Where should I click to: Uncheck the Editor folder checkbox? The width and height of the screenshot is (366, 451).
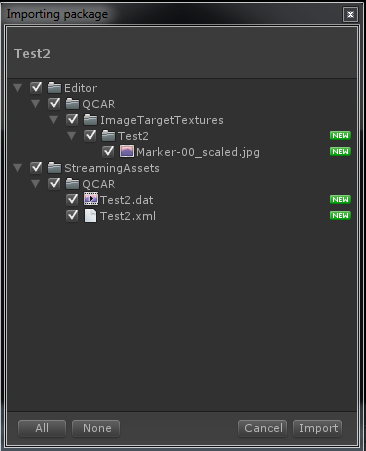coord(36,88)
